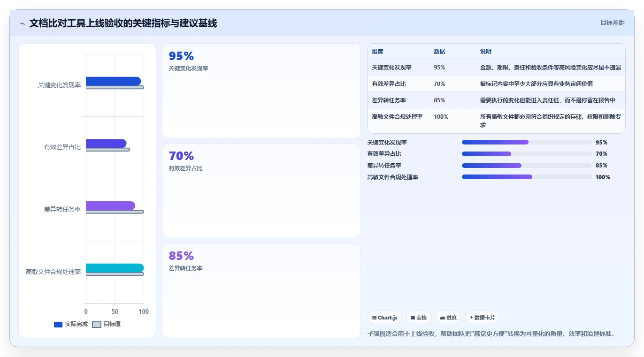Click the 差异转任务率 progress bar
Screen dimensions: 644x357
click(x=527, y=166)
